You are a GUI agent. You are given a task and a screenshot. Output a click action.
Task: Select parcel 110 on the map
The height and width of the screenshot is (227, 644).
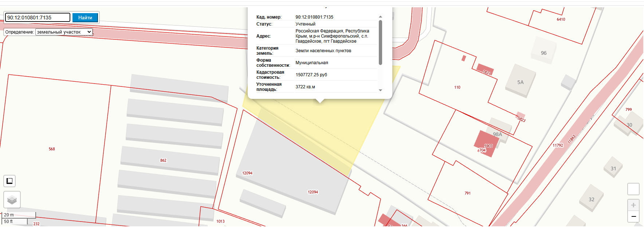click(457, 87)
